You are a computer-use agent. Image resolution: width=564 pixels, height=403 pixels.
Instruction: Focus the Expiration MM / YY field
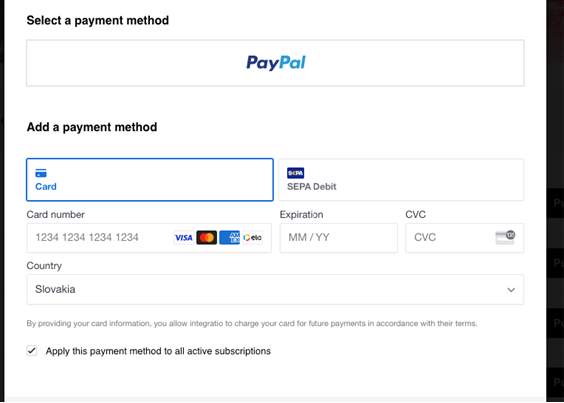338,237
